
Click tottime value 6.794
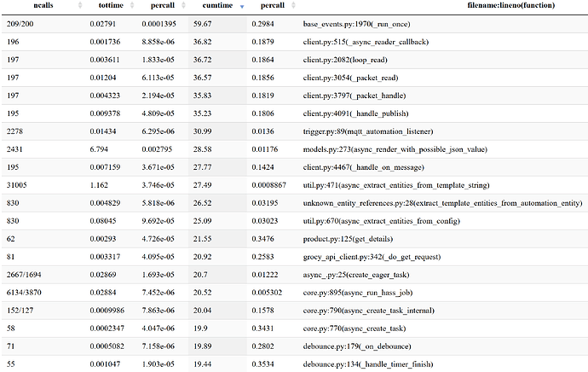pos(99,149)
